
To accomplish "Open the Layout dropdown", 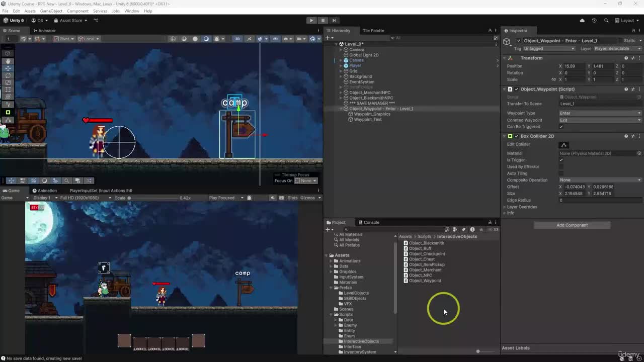I will click(x=627, y=21).
